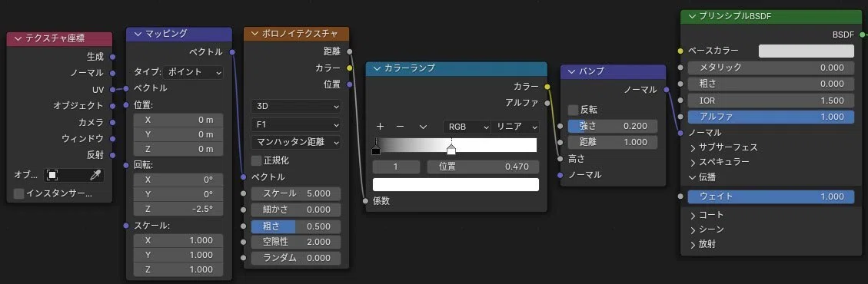Image resolution: width=868 pixels, height=284 pixels.
Task: Click the bump 高さ input socket
Action: [x=560, y=159]
